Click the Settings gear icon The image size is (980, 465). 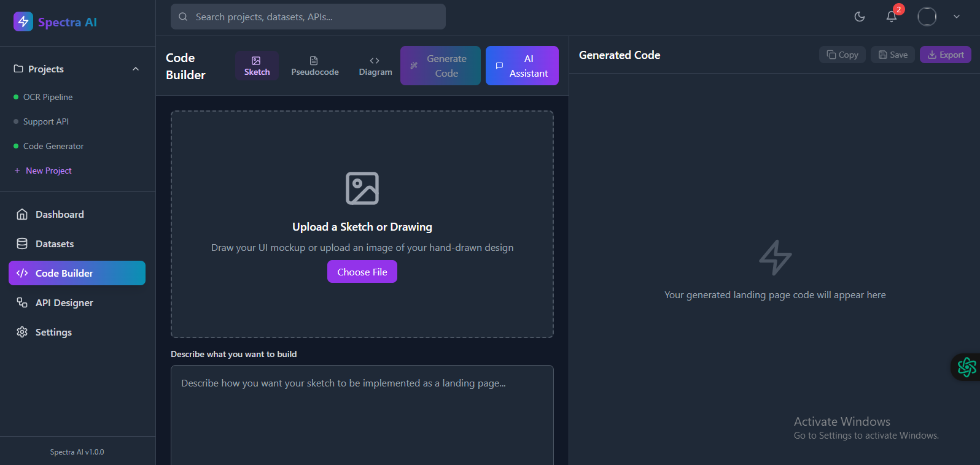[x=22, y=332]
